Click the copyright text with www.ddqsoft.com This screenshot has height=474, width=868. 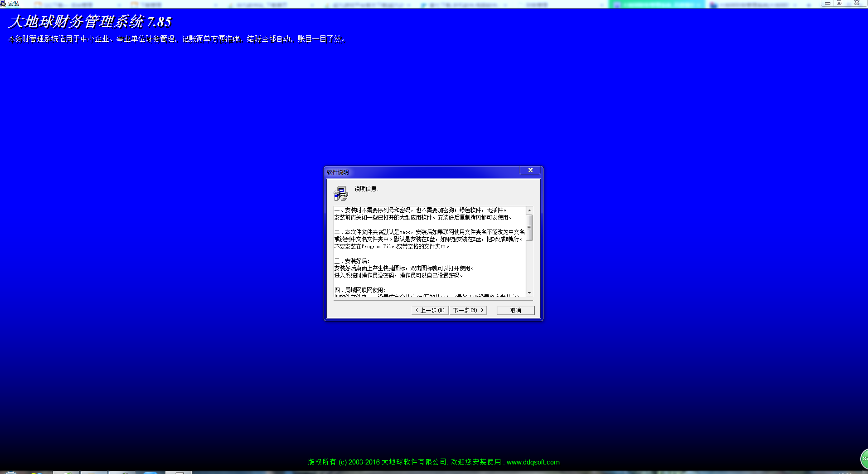pyautogui.click(x=434, y=462)
